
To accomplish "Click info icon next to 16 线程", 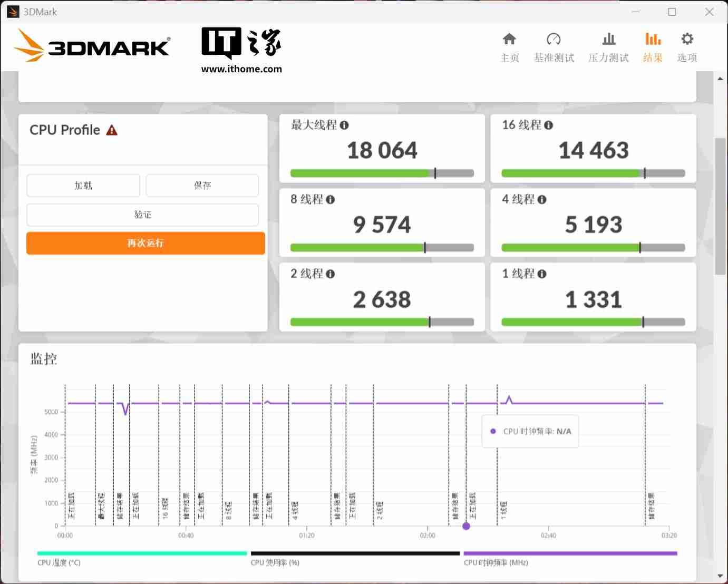I will click(549, 125).
